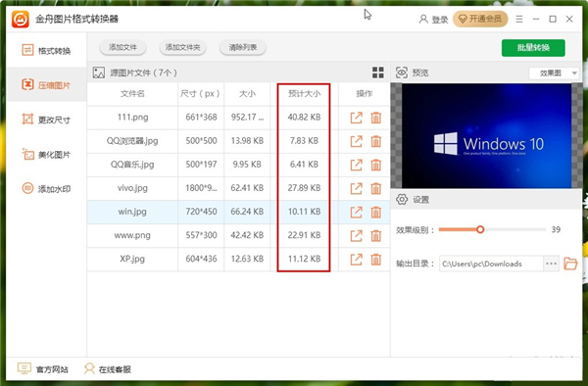588x386 pixels.
Task: Click export icon for XP.jpg row
Action: tap(357, 260)
